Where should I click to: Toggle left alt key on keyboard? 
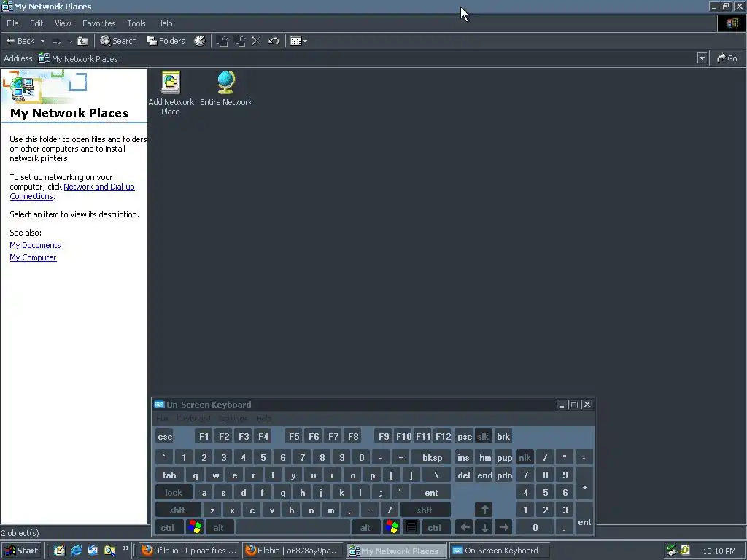(219, 527)
